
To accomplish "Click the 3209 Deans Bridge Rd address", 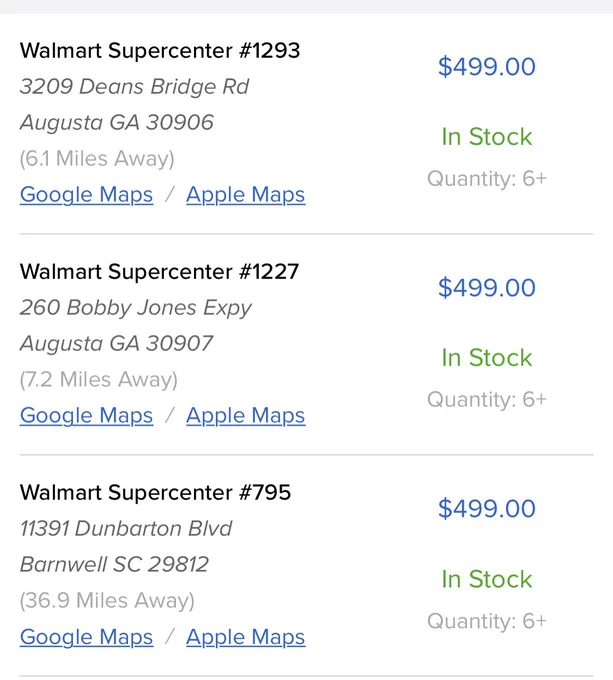I will 134,87.
